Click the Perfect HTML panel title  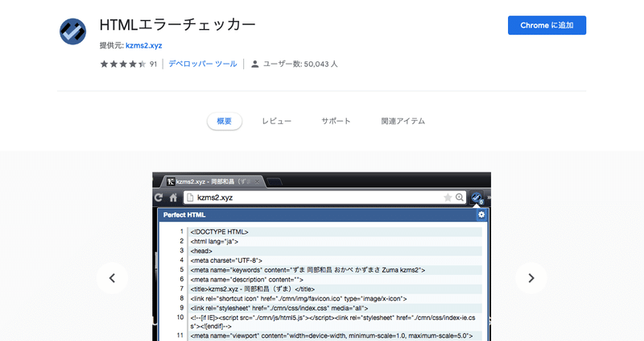(x=184, y=214)
